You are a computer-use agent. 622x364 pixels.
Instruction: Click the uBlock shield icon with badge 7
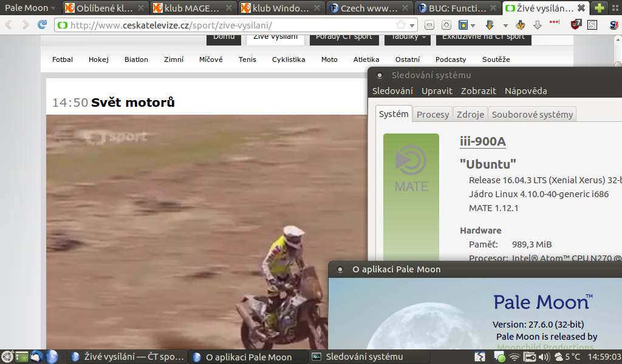pyautogui.click(x=576, y=24)
